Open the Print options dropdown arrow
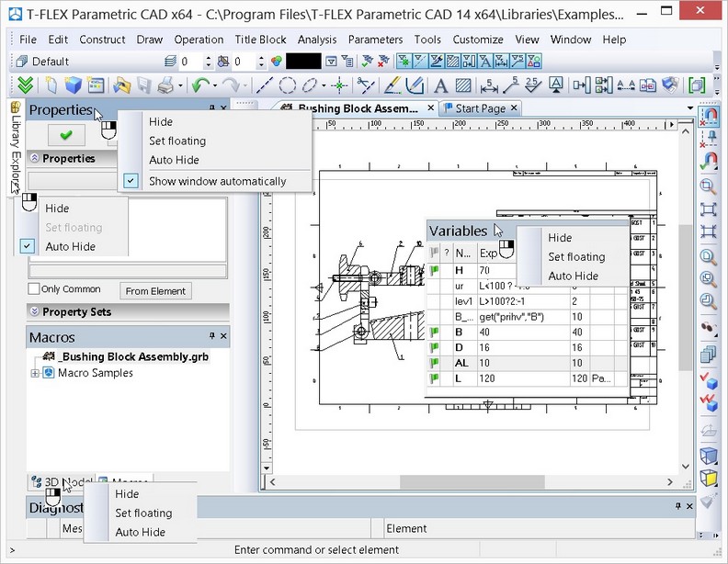728x564 pixels. pyautogui.click(x=180, y=85)
